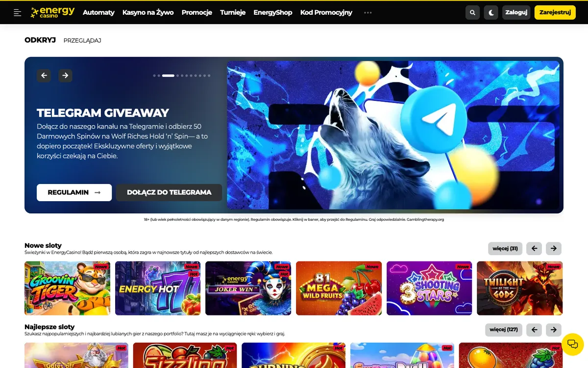Viewport: 588px width, 368px height.
Task: Switch to PRZEGLĄDAJ tab
Action: pyautogui.click(x=82, y=40)
